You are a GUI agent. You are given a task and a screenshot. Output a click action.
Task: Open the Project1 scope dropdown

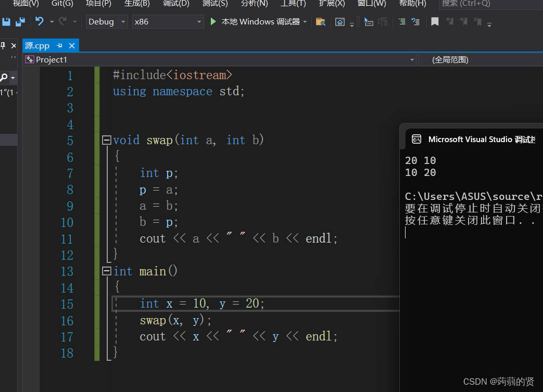click(x=220, y=59)
